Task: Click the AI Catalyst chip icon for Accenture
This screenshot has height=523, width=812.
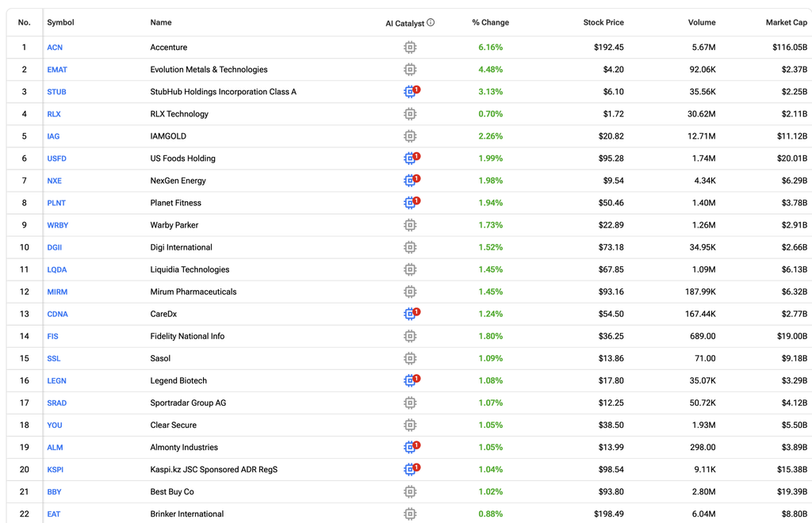Action: point(410,47)
